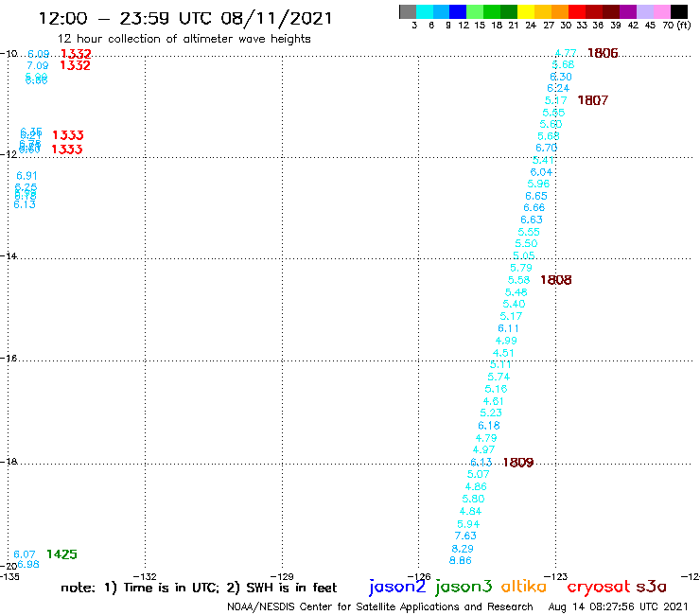Click the wave height value '5.79'
The width and height of the screenshot is (700, 615).
(521, 268)
